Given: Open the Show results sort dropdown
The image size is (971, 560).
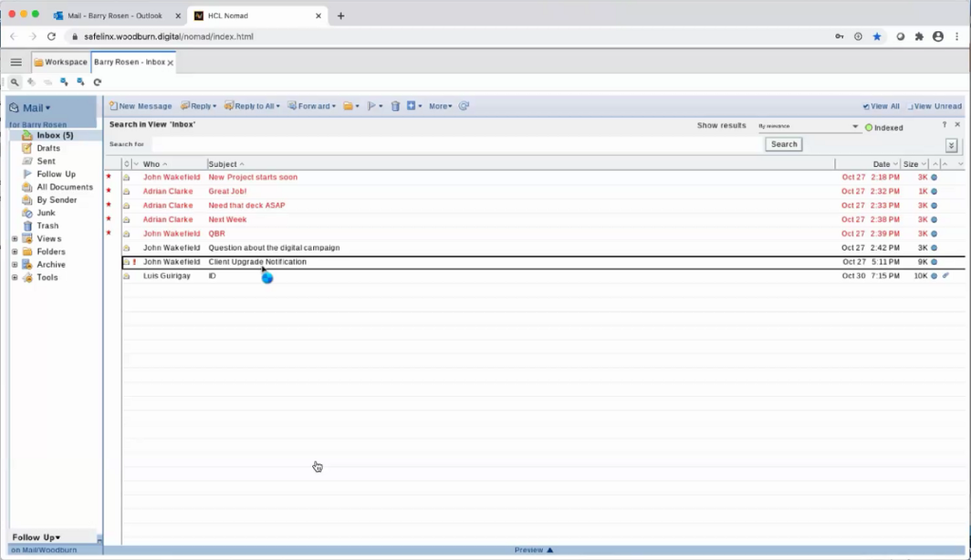Looking at the screenshot, I should 807,126.
